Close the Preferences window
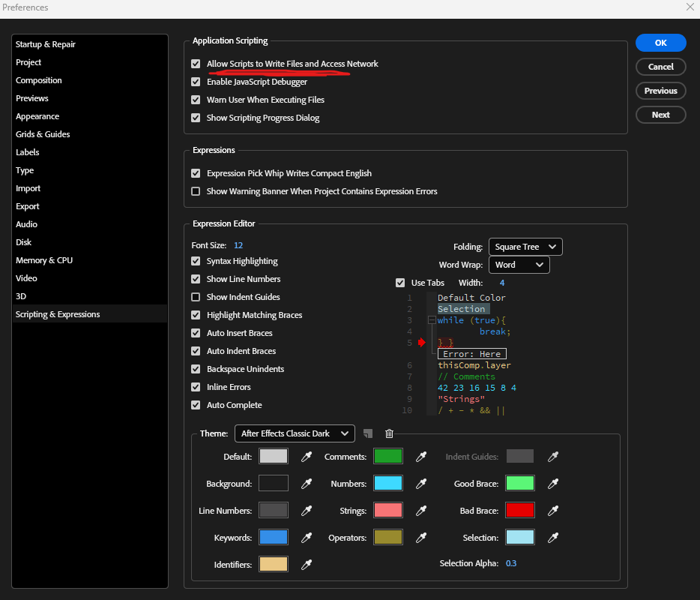Image resolution: width=700 pixels, height=600 pixels. pyautogui.click(x=690, y=7)
